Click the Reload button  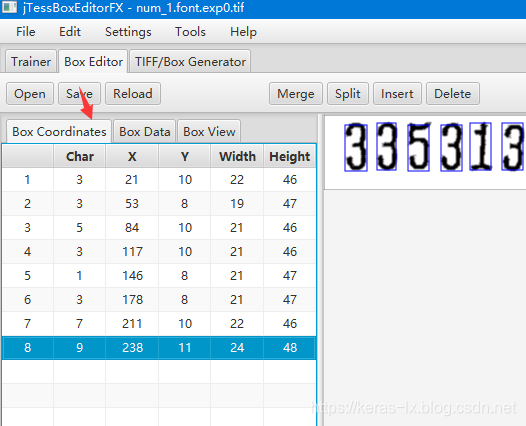pyautogui.click(x=133, y=94)
